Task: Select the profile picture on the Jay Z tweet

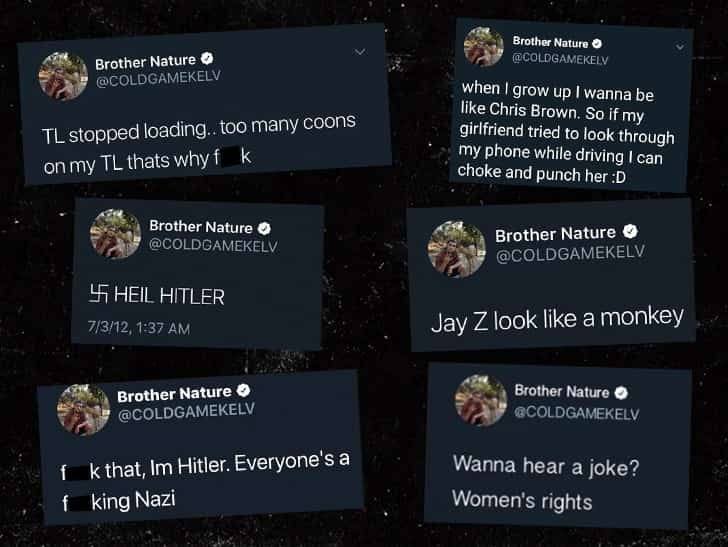Action: tap(456, 249)
